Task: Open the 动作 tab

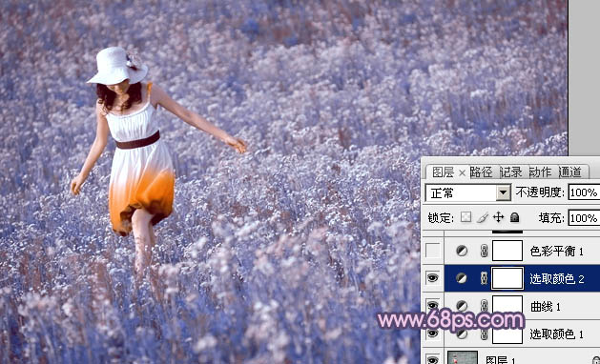Action: pos(540,172)
